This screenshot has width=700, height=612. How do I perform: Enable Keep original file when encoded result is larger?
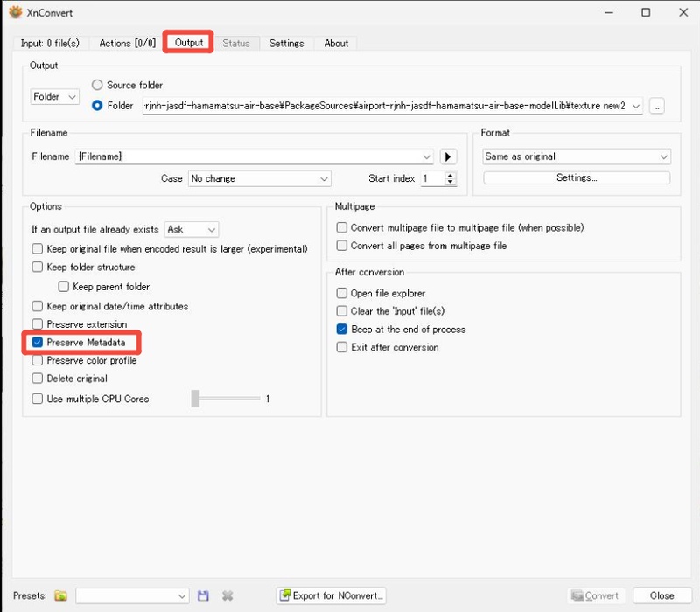tap(38, 248)
